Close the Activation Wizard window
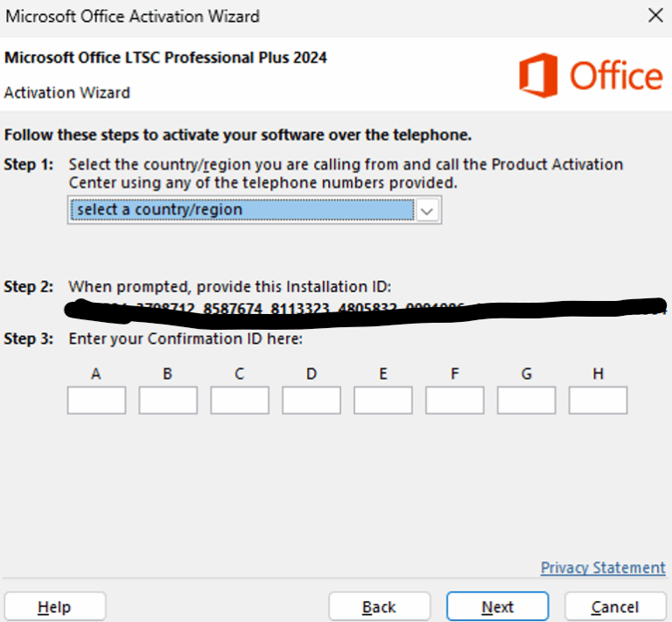This screenshot has width=672, height=622. pyautogui.click(x=654, y=16)
